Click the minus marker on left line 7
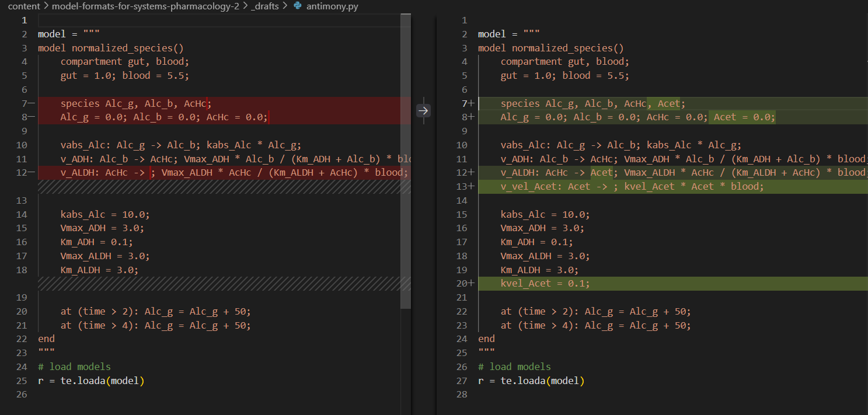Viewport: 868px width, 415px height. (32, 103)
